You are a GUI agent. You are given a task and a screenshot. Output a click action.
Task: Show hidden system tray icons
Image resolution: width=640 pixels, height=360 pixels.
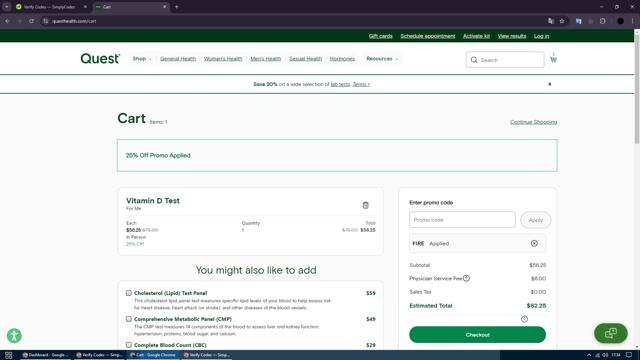click(589, 355)
